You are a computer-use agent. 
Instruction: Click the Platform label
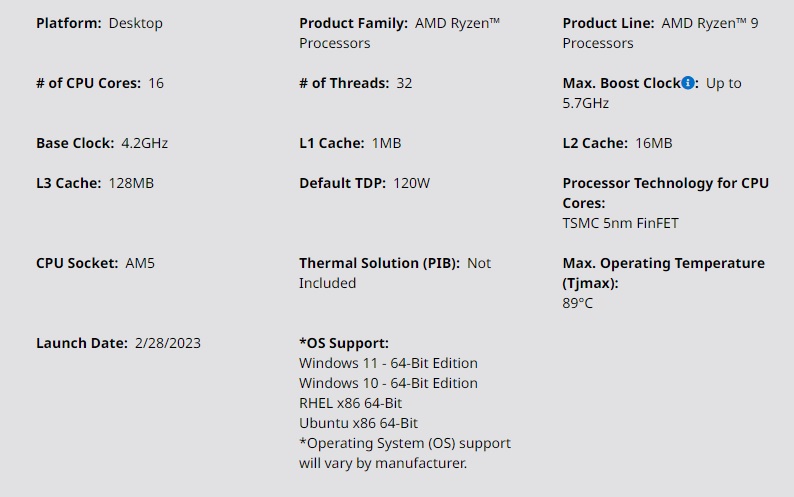coord(68,23)
